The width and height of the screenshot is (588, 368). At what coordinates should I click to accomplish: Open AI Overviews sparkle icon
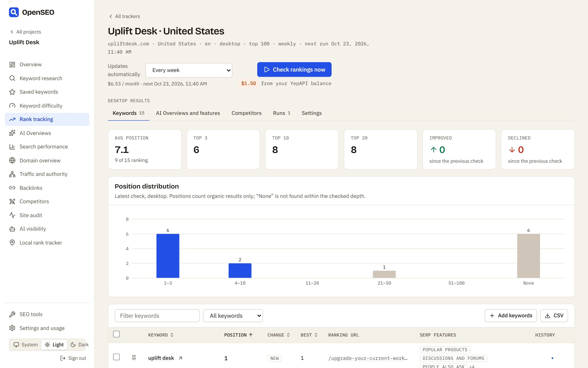(12, 133)
